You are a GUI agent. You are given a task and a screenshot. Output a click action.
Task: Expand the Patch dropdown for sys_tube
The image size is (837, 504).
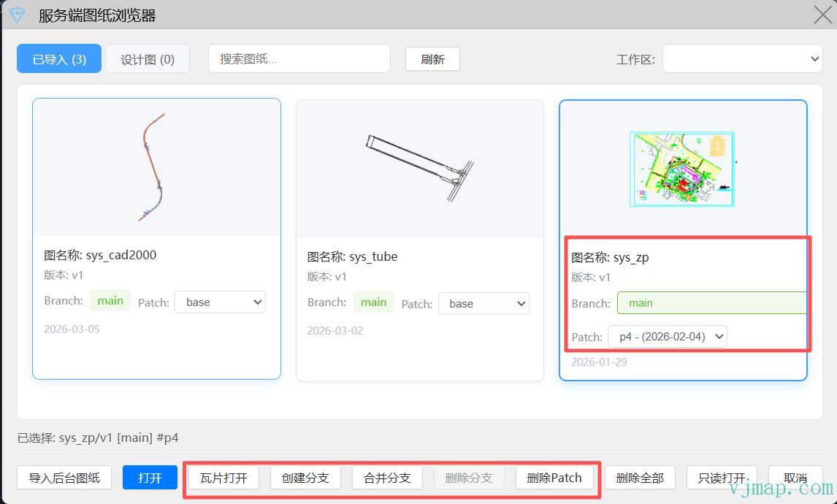483,303
